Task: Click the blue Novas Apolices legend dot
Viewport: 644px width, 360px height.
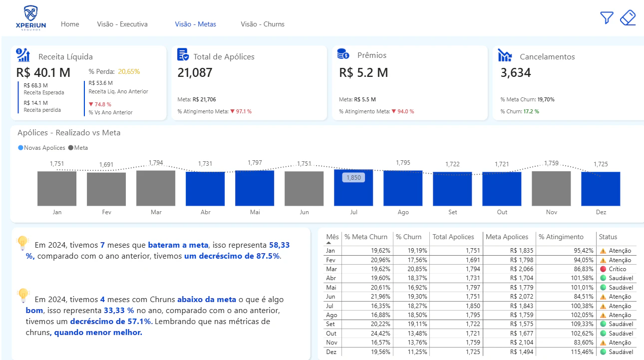Action: 20,148
